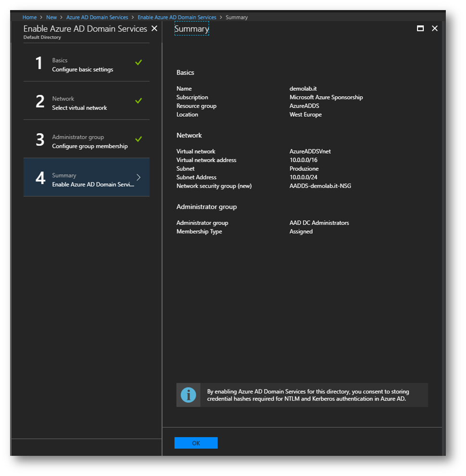Click the AzureADDSVnet virtual network value
The height and width of the screenshot is (476, 466).
pyautogui.click(x=310, y=151)
